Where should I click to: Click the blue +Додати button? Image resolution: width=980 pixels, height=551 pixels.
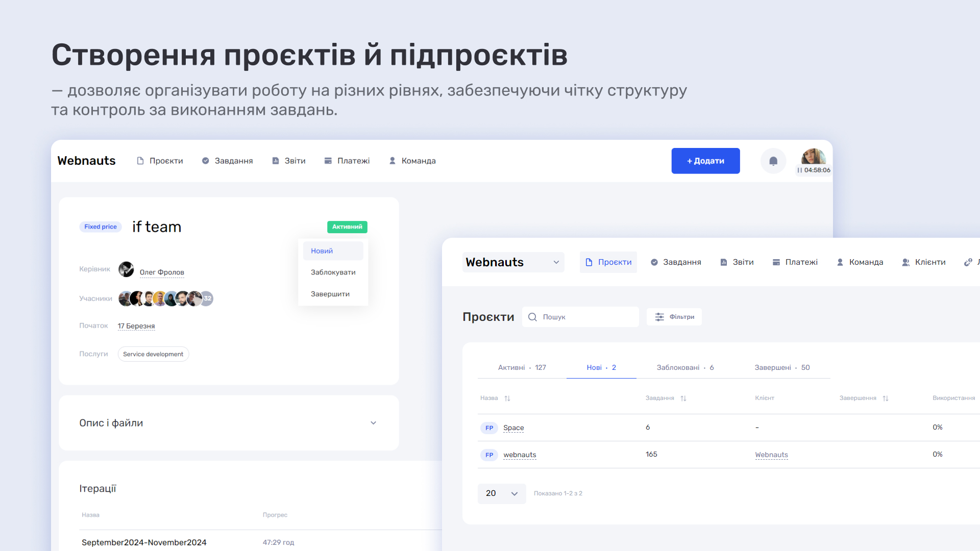pyautogui.click(x=705, y=161)
